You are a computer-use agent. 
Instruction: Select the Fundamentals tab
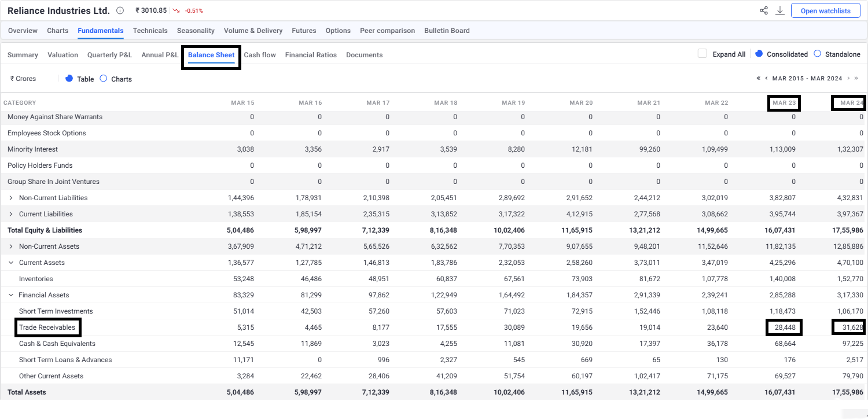[x=101, y=31]
